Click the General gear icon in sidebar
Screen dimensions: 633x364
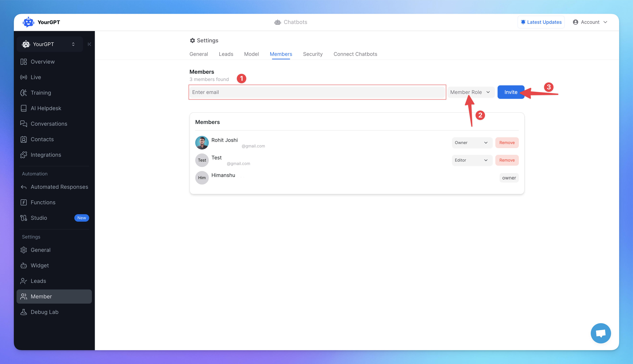23,250
